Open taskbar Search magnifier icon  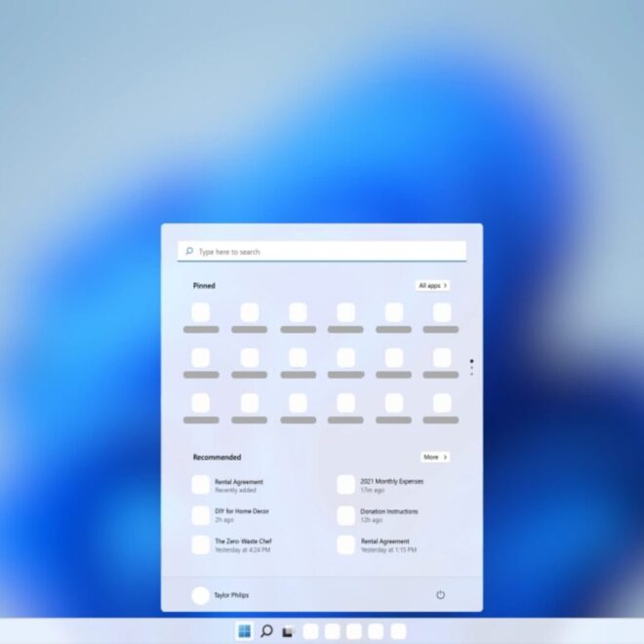click(266, 631)
